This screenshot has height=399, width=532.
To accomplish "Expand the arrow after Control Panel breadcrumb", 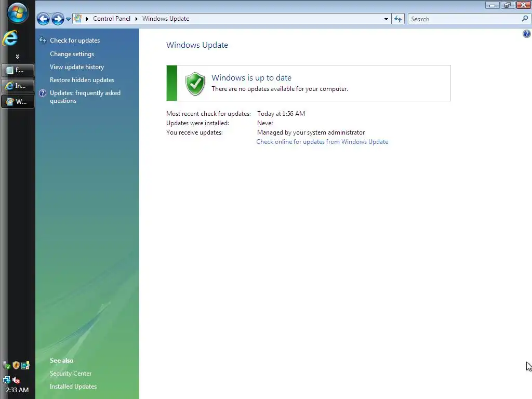I will (137, 19).
